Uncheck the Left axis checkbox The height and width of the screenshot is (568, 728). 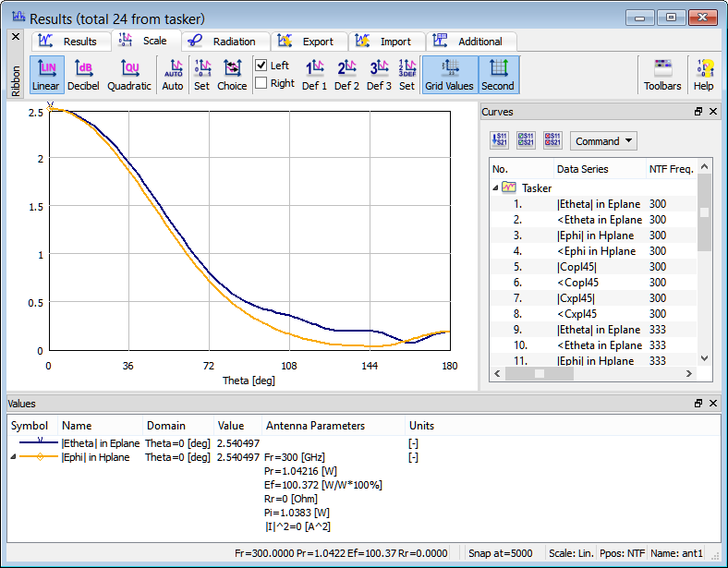[x=261, y=66]
